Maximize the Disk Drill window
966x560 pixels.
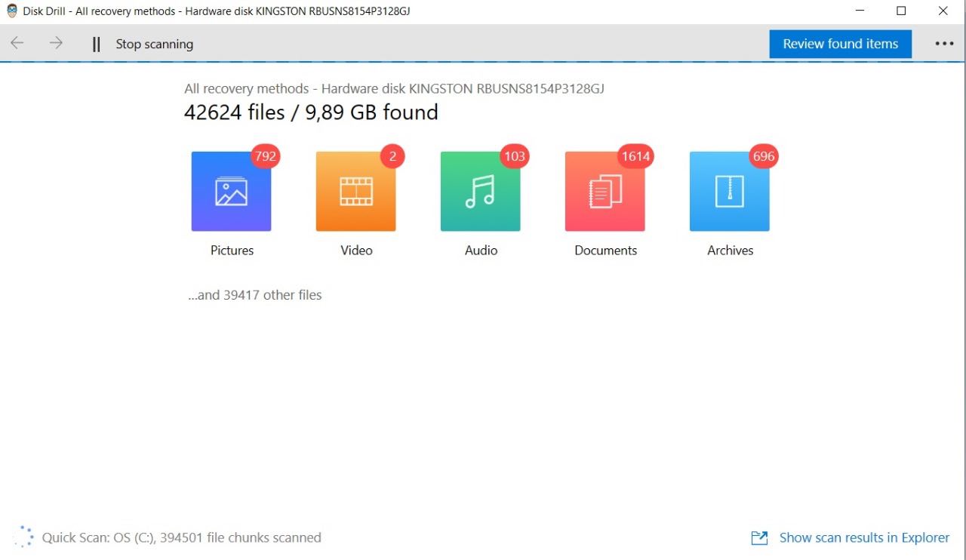click(901, 11)
